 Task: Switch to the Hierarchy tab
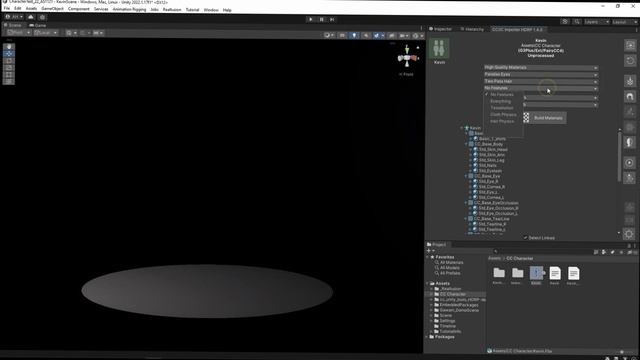(472, 29)
